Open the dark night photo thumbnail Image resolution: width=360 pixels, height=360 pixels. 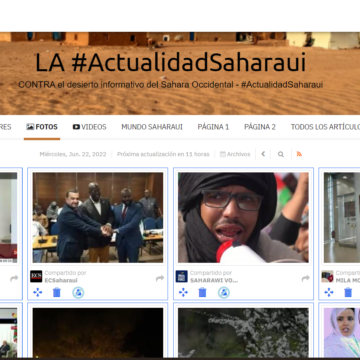tap(98, 333)
